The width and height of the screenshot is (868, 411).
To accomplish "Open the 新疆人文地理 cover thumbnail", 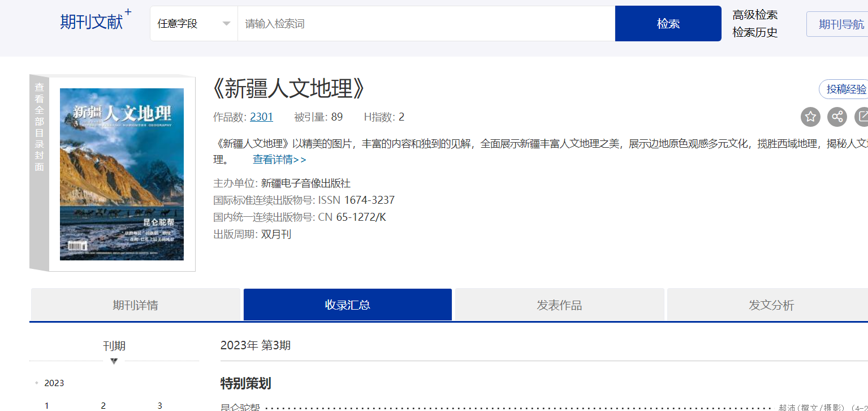I will pyautogui.click(x=122, y=174).
